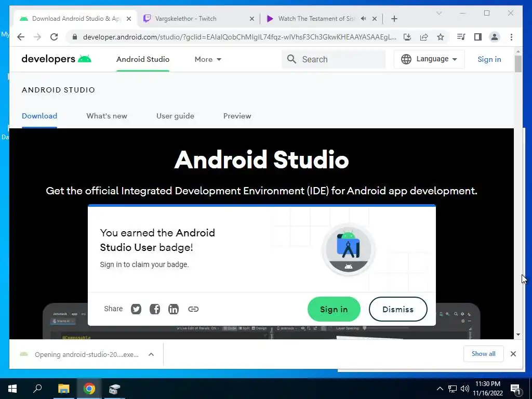The image size is (532, 399).
Task: Open Chrome three-dot menu
Action: pos(511,37)
